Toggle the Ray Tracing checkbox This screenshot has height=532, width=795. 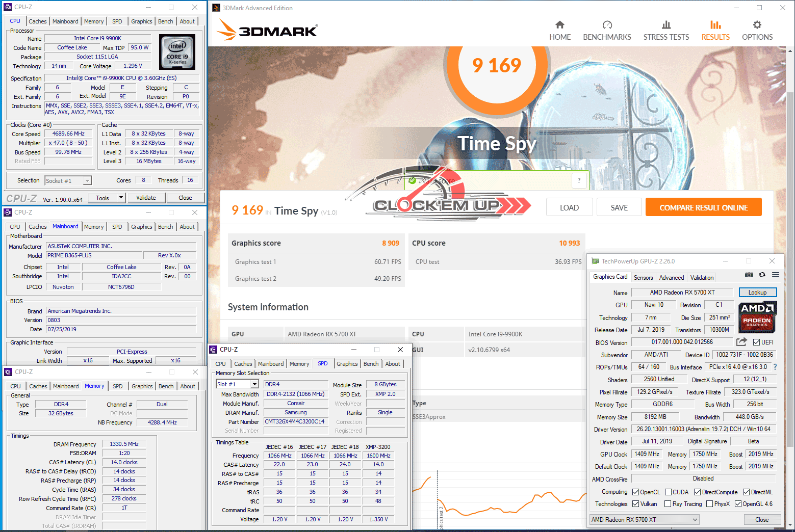click(x=668, y=504)
